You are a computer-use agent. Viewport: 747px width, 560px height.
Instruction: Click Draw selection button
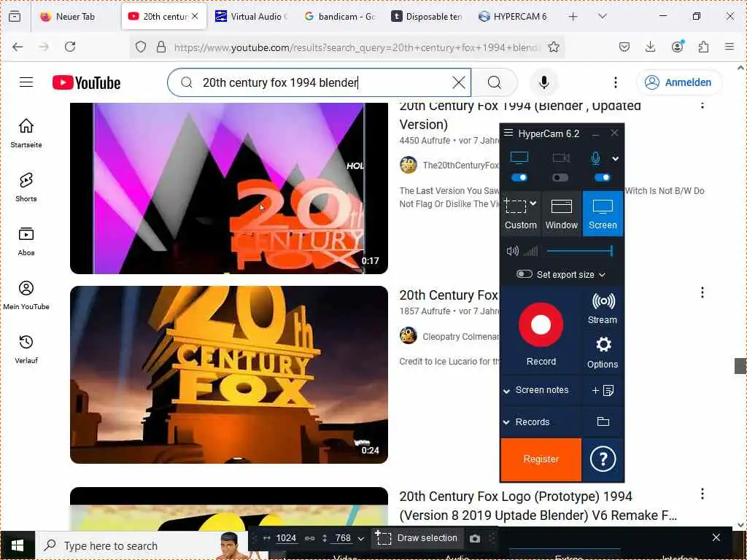(x=417, y=538)
